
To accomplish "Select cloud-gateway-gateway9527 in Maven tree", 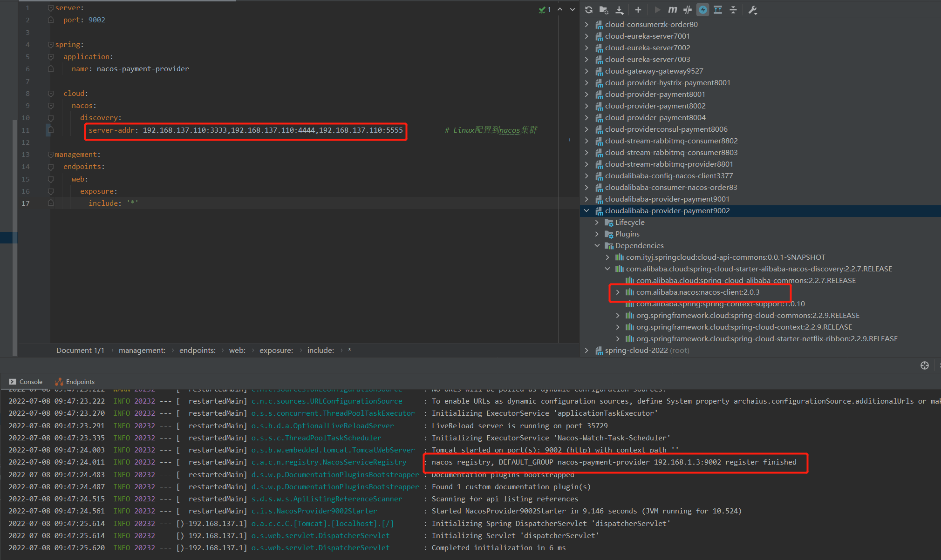I will pos(654,71).
